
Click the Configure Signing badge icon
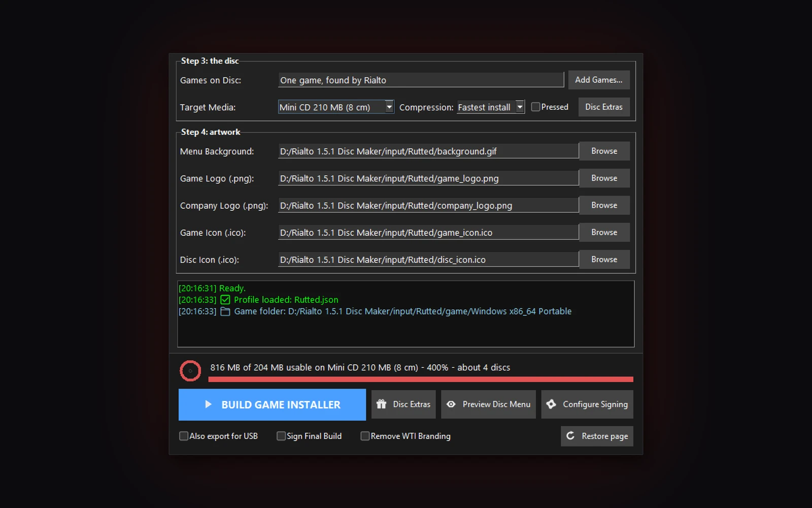[x=551, y=404]
